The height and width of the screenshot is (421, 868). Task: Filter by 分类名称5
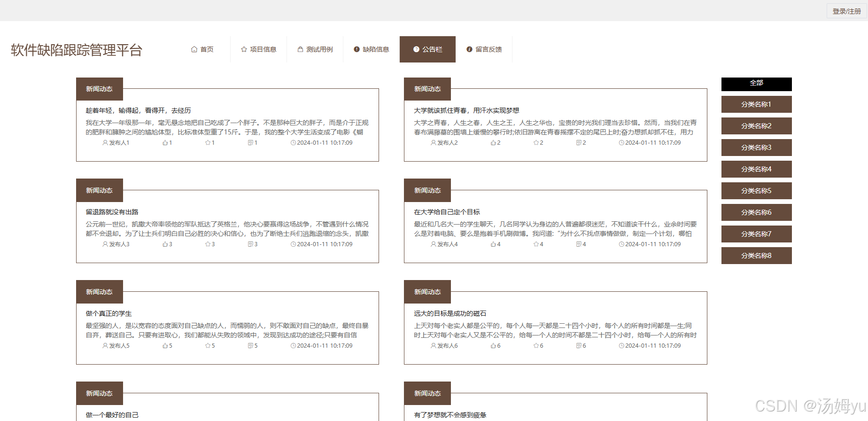click(757, 191)
